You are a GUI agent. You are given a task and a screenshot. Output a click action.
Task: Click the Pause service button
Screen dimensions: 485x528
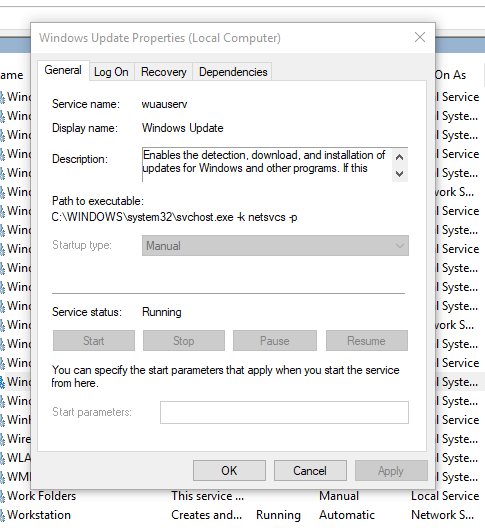[274, 341]
